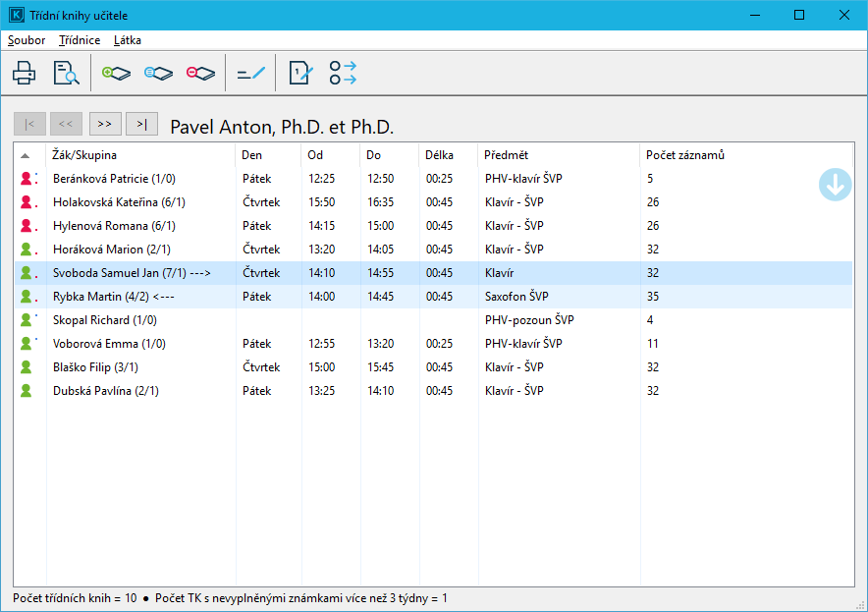Add new class book (green plus)
The image size is (868, 612).
pos(116,73)
